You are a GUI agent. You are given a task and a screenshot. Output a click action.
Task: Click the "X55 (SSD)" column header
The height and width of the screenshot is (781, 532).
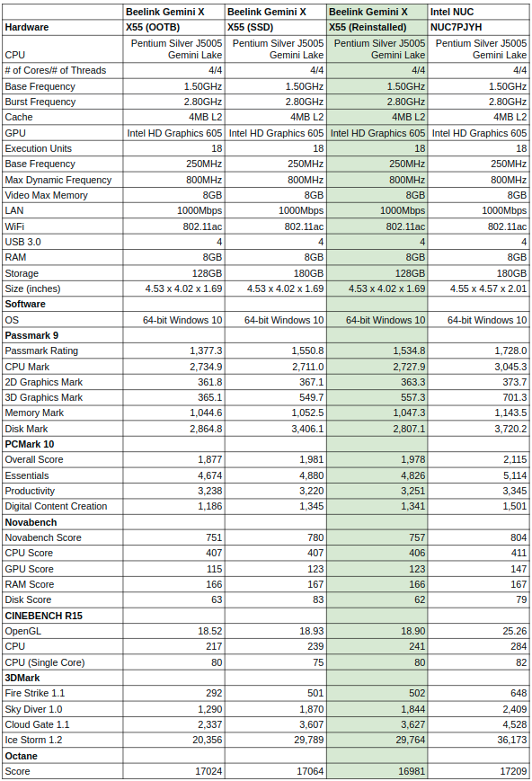pos(251,27)
